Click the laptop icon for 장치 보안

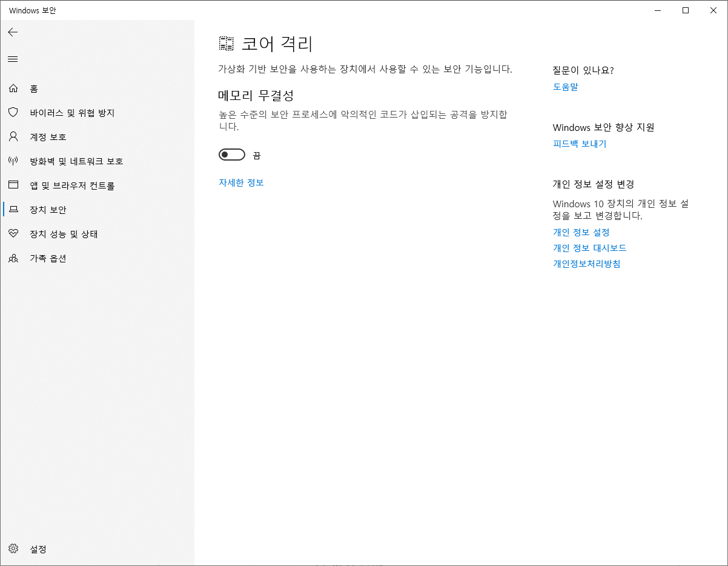click(13, 210)
